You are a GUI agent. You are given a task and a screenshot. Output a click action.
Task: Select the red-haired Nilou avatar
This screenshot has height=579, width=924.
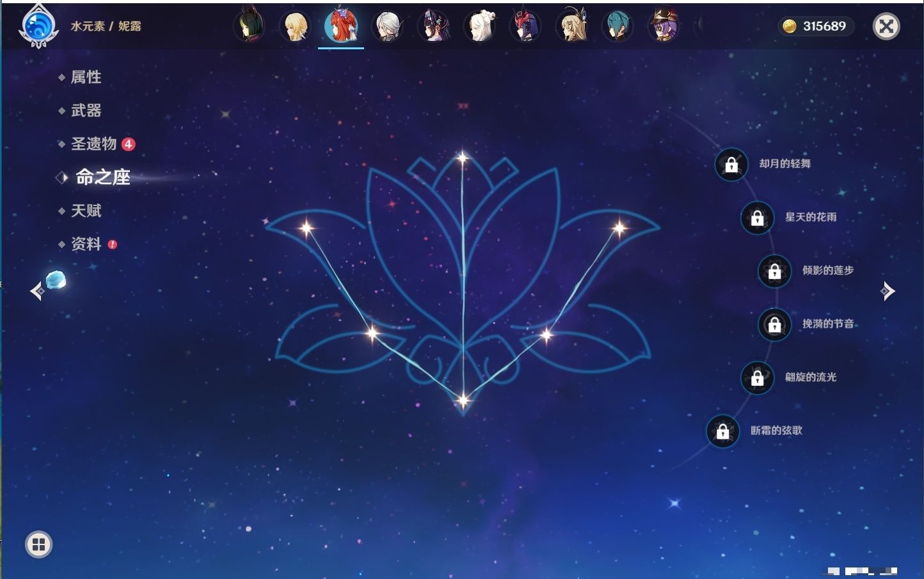click(341, 26)
